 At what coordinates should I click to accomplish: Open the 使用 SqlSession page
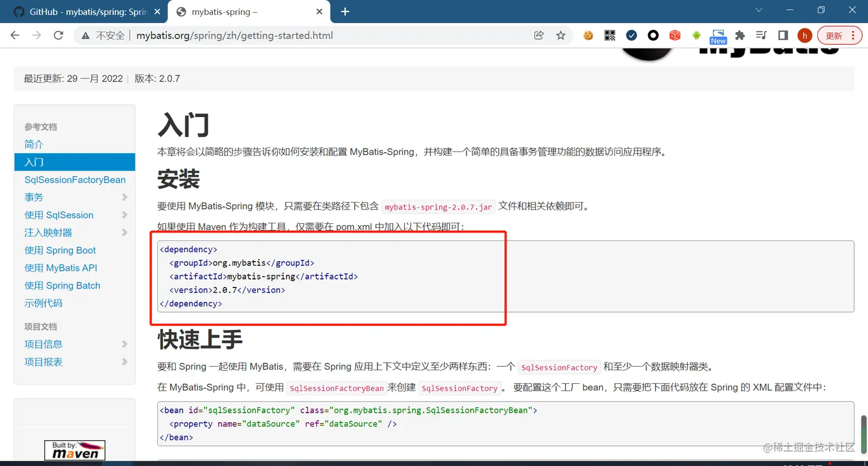pyautogui.click(x=59, y=215)
